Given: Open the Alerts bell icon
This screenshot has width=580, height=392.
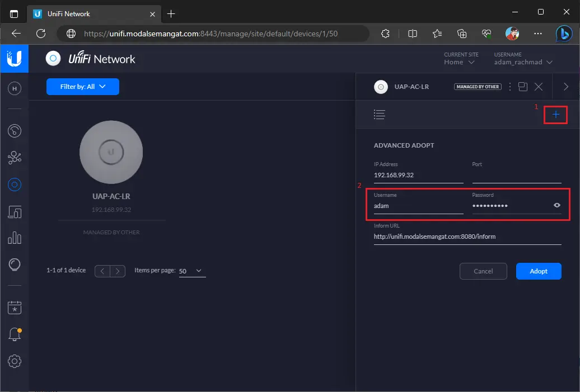Looking at the screenshot, I should pos(15,334).
